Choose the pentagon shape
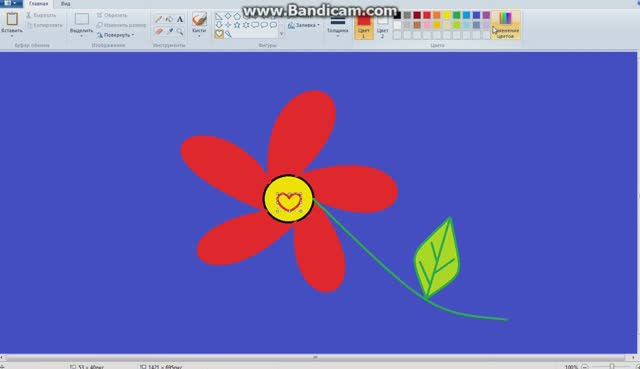This screenshot has width=640, height=369. click(x=237, y=16)
